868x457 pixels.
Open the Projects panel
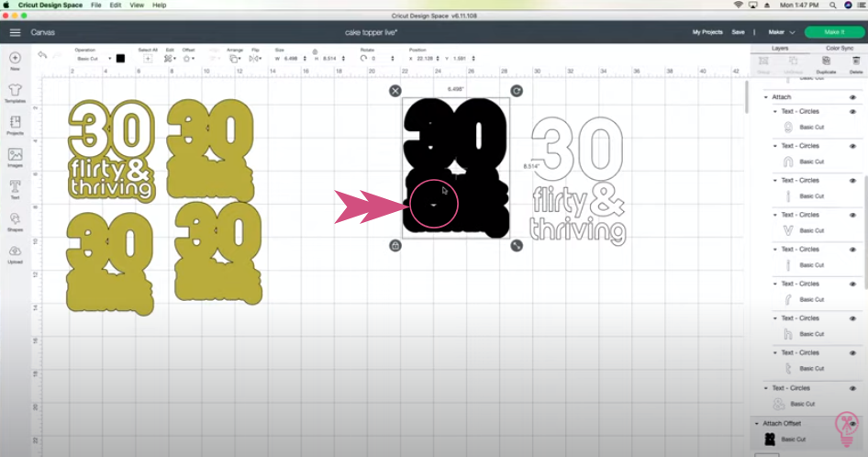[15, 122]
